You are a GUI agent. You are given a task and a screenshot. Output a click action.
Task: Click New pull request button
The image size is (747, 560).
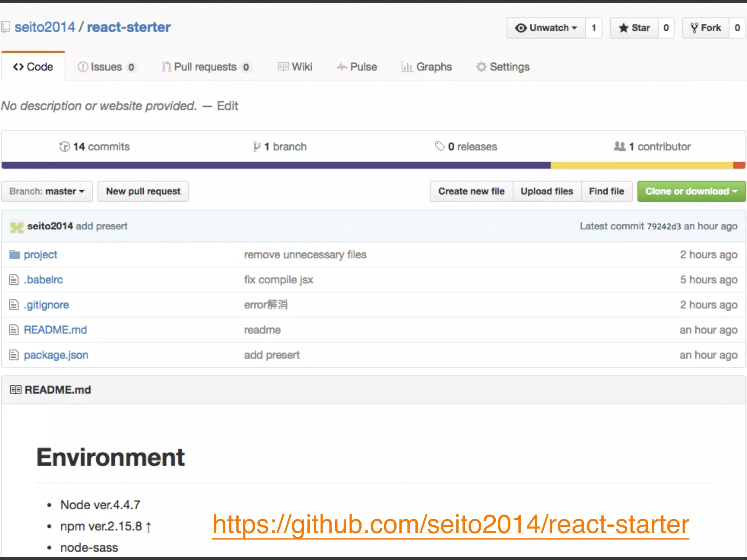tap(143, 191)
